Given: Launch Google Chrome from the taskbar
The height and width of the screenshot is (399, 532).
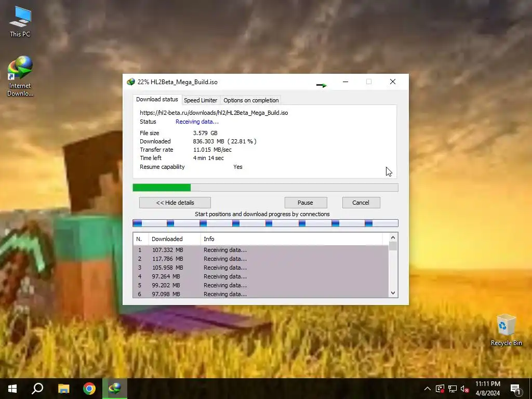Looking at the screenshot, I should [x=89, y=389].
